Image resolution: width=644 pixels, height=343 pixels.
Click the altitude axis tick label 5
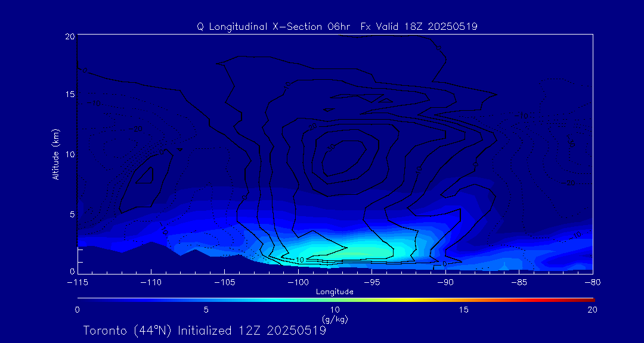click(x=72, y=214)
